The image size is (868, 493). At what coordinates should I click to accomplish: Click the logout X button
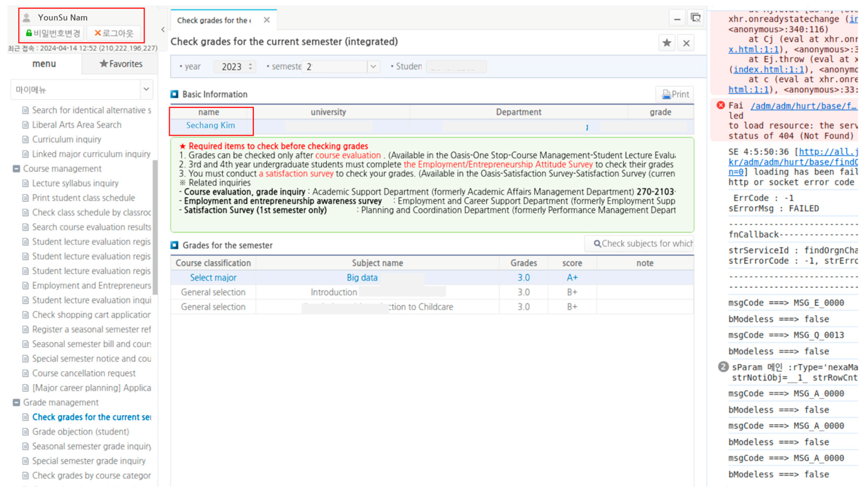[114, 33]
